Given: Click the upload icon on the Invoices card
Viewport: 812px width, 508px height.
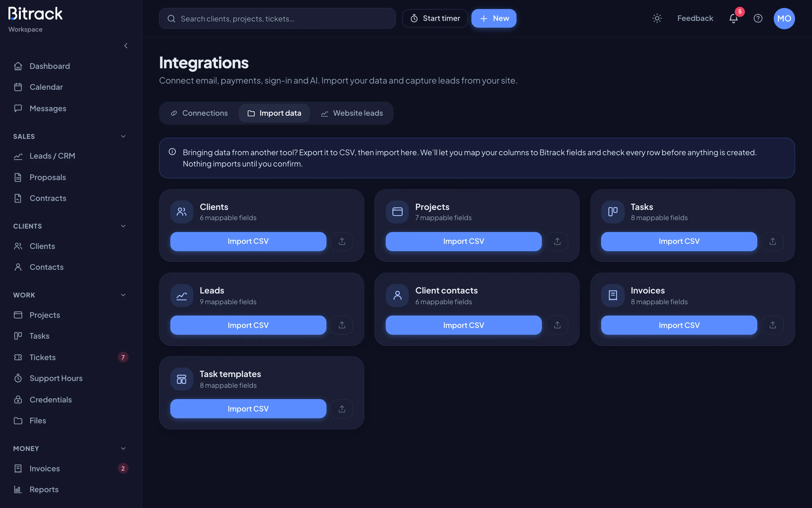Looking at the screenshot, I should coord(773,325).
